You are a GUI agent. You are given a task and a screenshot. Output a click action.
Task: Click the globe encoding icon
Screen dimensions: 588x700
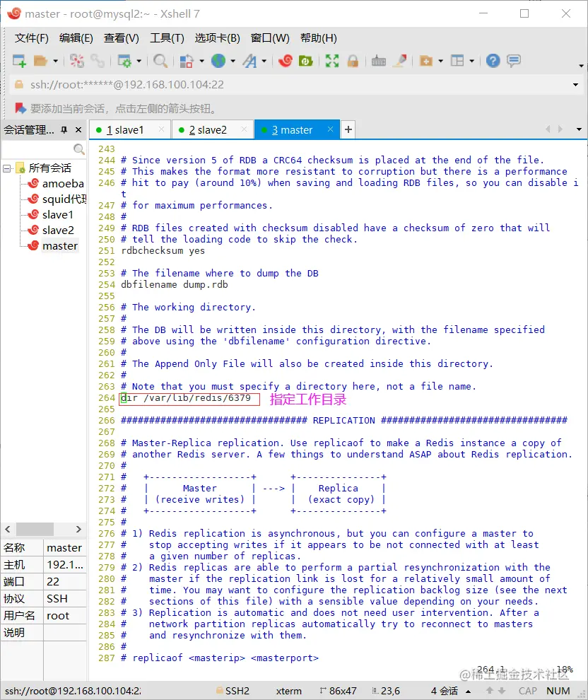(218, 61)
